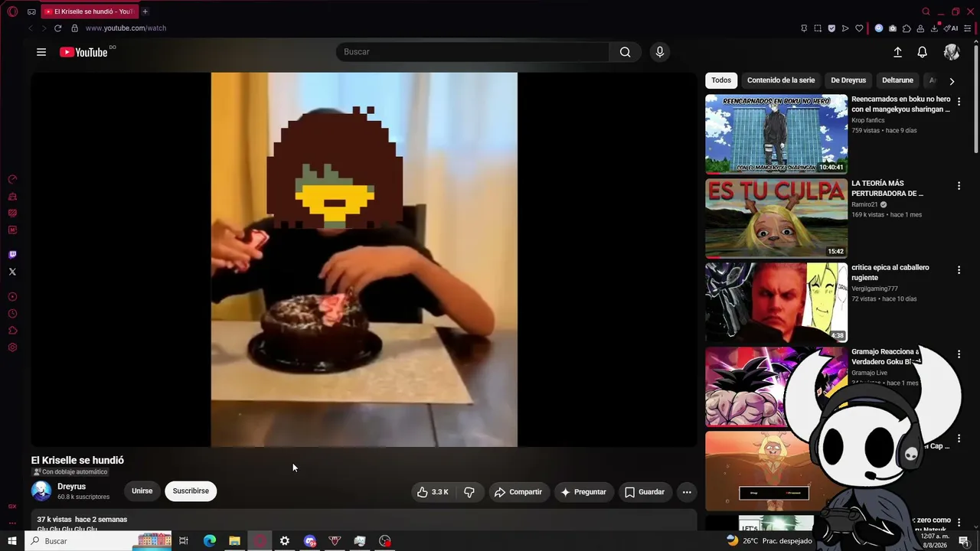Select the Deltarune filter chip
Image resolution: width=980 pixels, height=551 pixels.
(897, 80)
